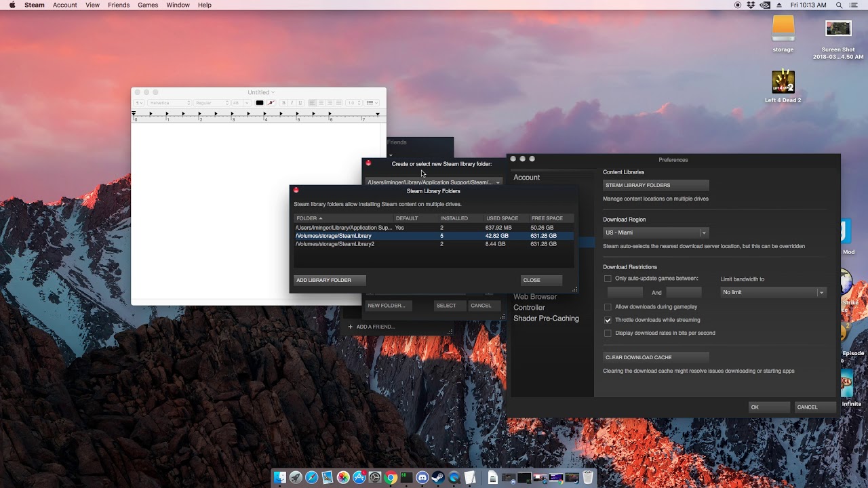Image resolution: width=868 pixels, height=488 pixels.
Task: Open TextEdit line spacing 1.0 dropdown
Action: 354,103
